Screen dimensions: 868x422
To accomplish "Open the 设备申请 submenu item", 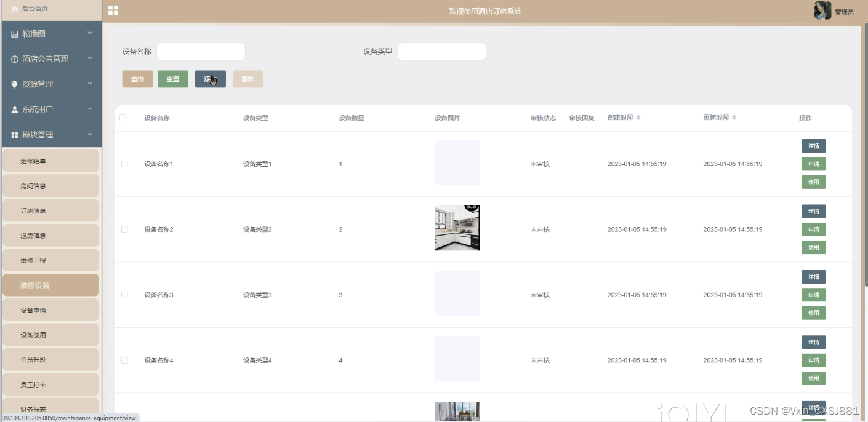I will [50, 310].
